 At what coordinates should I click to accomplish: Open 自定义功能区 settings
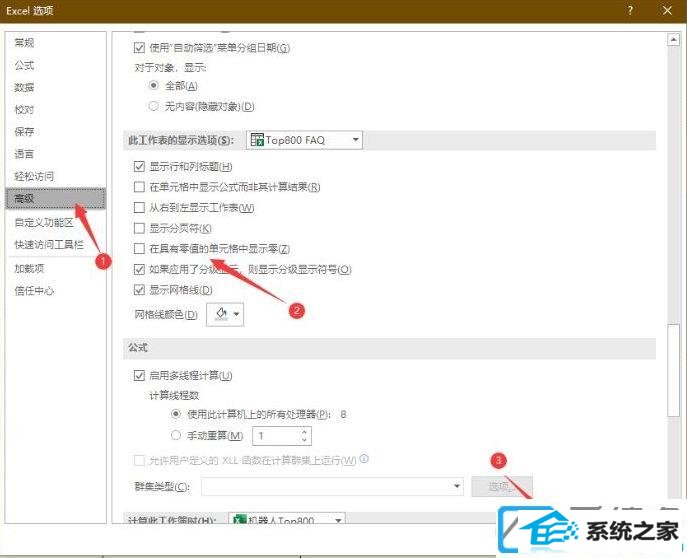[x=44, y=222]
